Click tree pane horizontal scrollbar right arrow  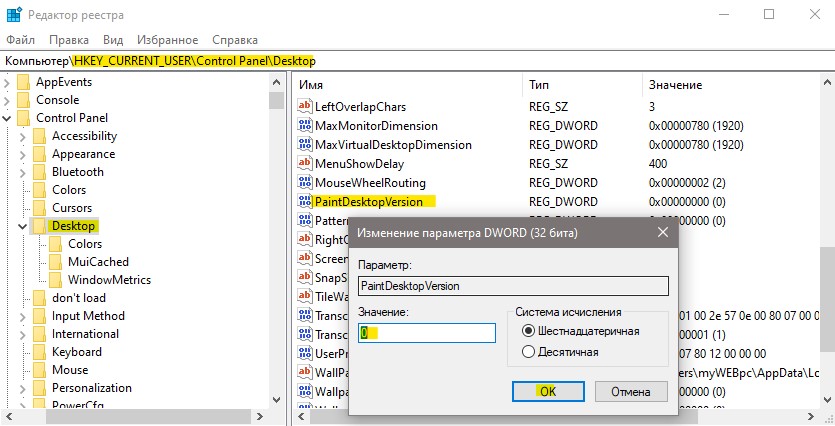260,416
